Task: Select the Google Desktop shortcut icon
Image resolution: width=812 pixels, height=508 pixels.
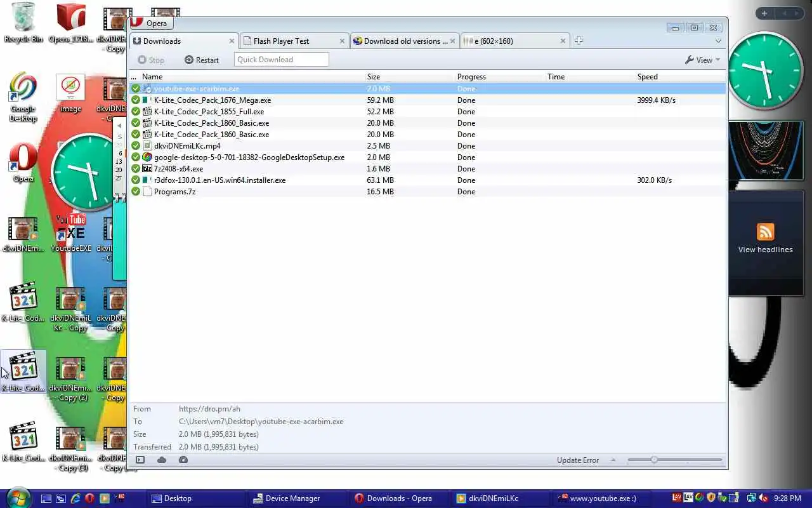Action: (x=23, y=97)
